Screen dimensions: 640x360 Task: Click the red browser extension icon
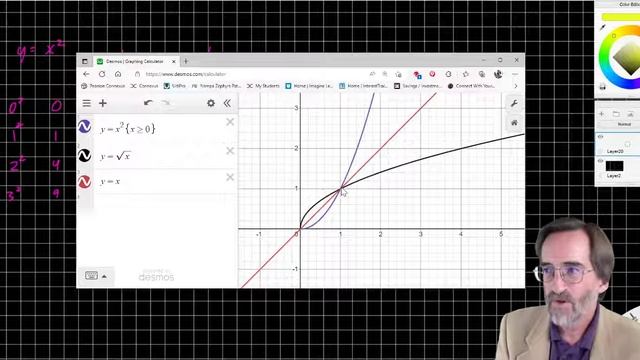432,74
